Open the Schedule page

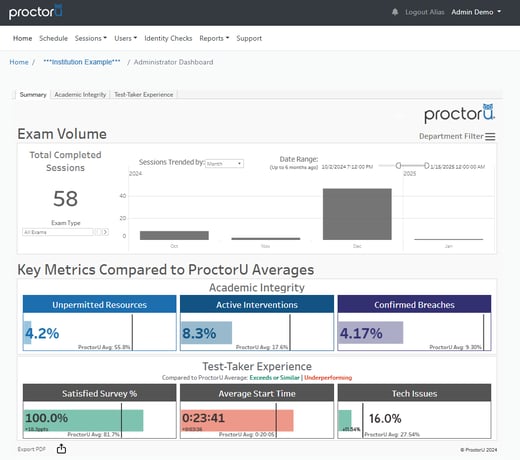[53, 38]
